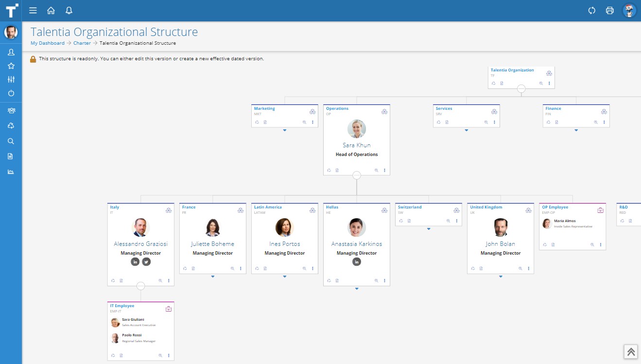Image resolution: width=641 pixels, height=364 pixels.
Task: Open three-dot menu on Marketing card
Action: tap(312, 122)
